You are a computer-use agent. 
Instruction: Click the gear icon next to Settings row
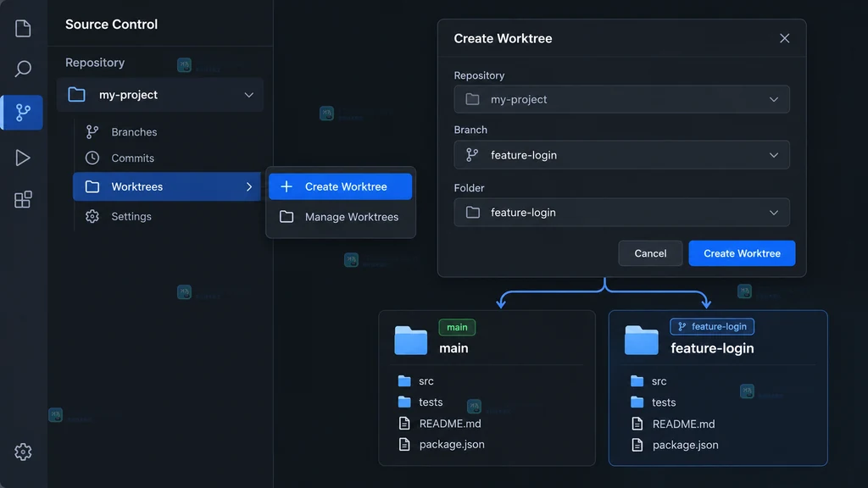coord(92,216)
